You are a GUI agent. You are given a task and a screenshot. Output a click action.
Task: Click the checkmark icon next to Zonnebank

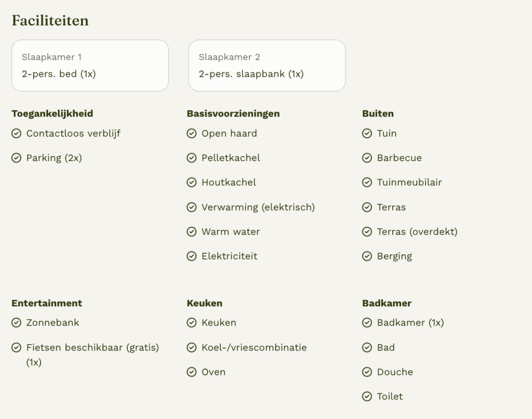point(16,323)
